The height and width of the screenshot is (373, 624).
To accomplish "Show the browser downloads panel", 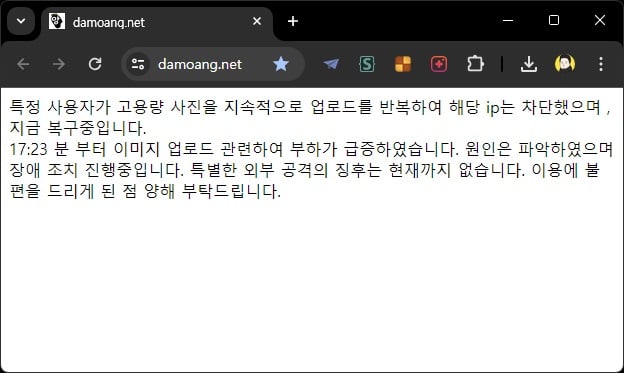I will [x=529, y=64].
